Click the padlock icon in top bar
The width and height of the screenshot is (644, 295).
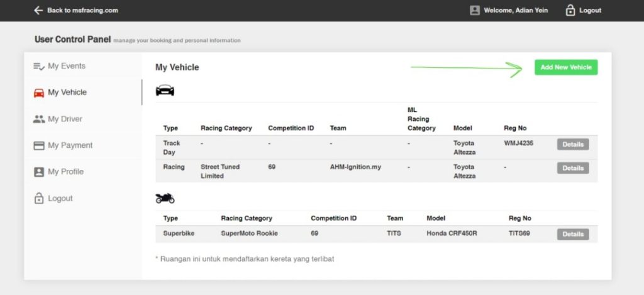click(x=570, y=11)
